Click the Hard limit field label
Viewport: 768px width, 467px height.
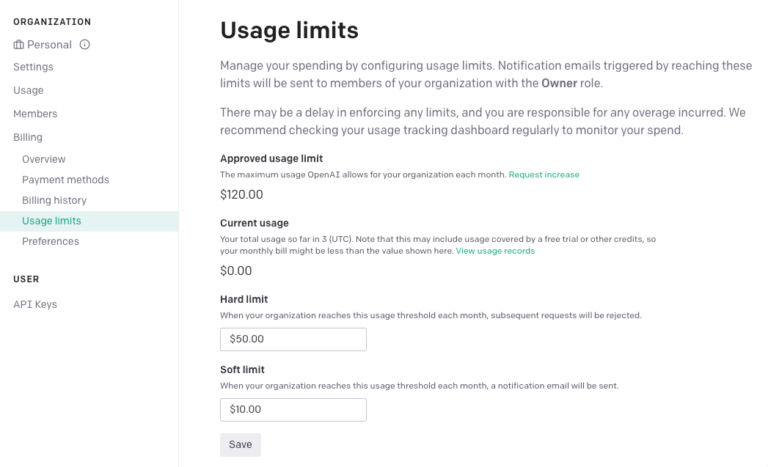pyautogui.click(x=242, y=299)
